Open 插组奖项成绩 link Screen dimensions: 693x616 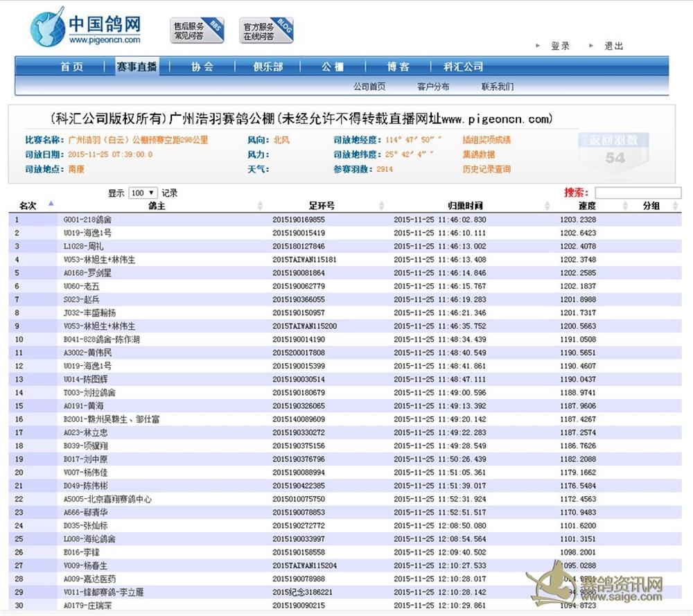click(x=486, y=140)
